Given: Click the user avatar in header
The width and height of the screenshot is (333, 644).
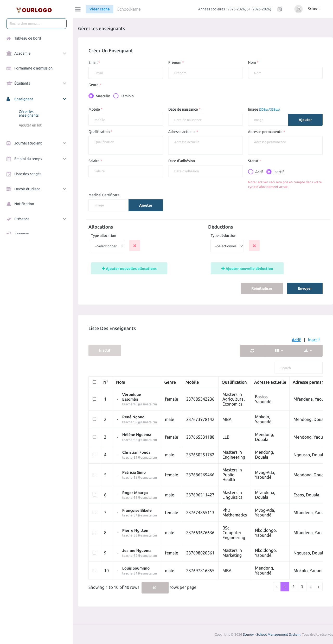Looking at the screenshot, I should pyautogui.click(x=298, y=9).
